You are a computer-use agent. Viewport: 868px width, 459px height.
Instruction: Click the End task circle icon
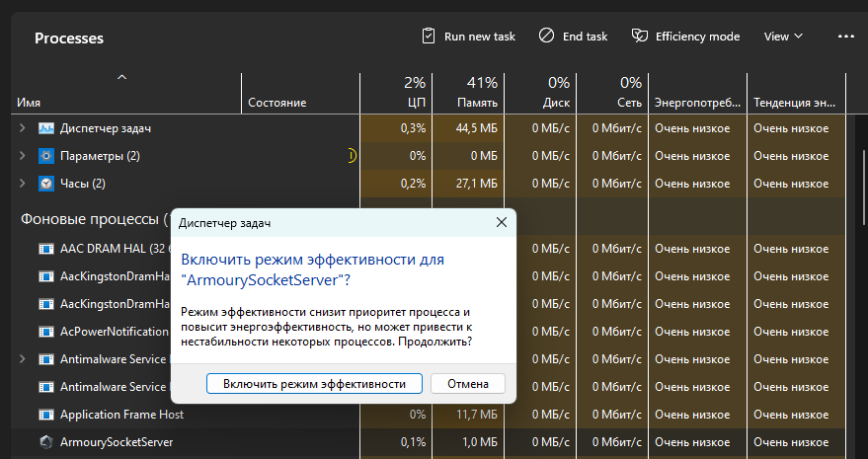click(546, 36)
